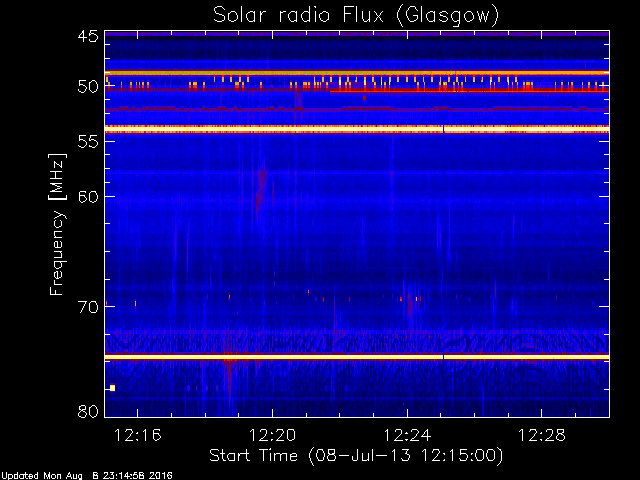Select the 12:24 time axis label

[407, 435]
